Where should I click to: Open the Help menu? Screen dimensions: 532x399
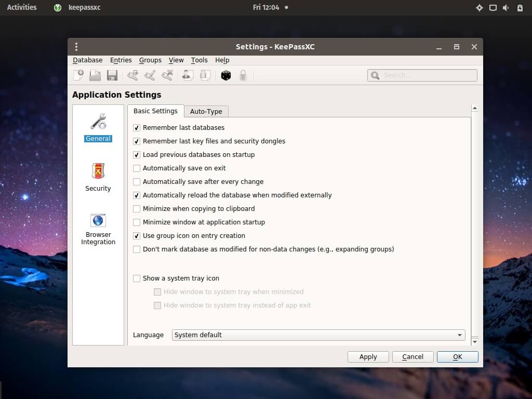[222, 60]
